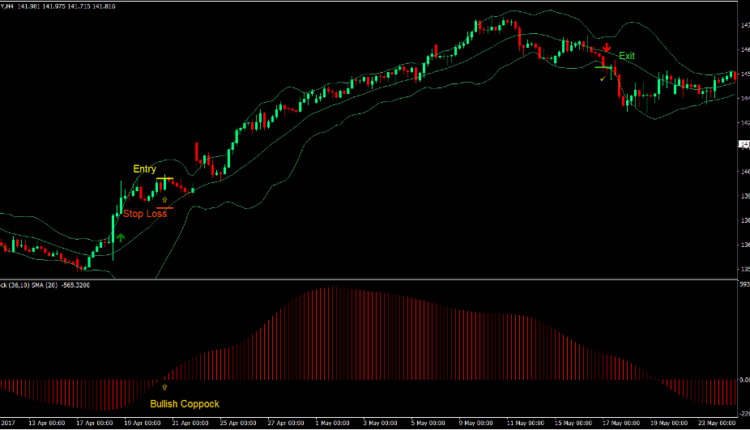Select the yellow Entry horizontal line marker
The height and width of the screenshot is (430, 750).
(x=165, y=179)
